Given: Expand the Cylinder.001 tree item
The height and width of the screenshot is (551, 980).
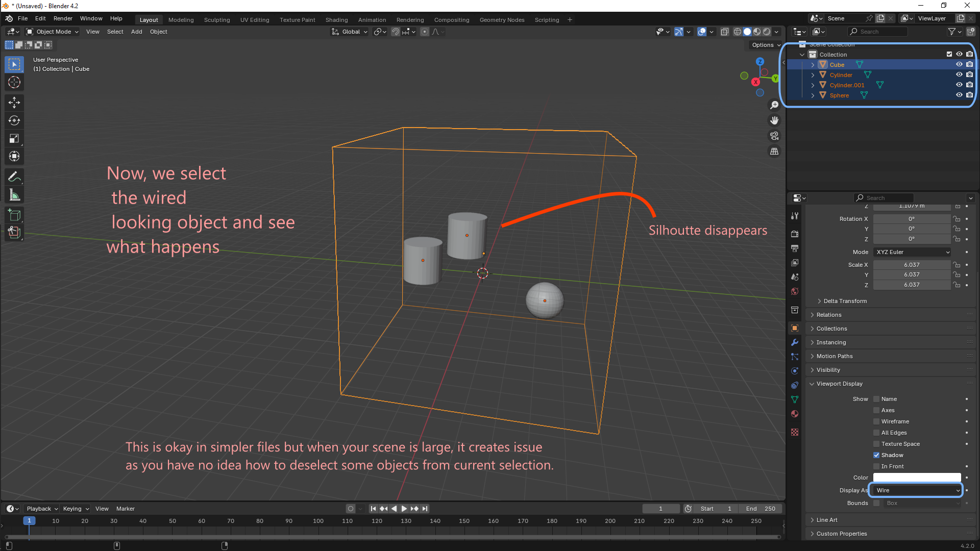Looking at the screenshot, I should [x=813, y=85].
